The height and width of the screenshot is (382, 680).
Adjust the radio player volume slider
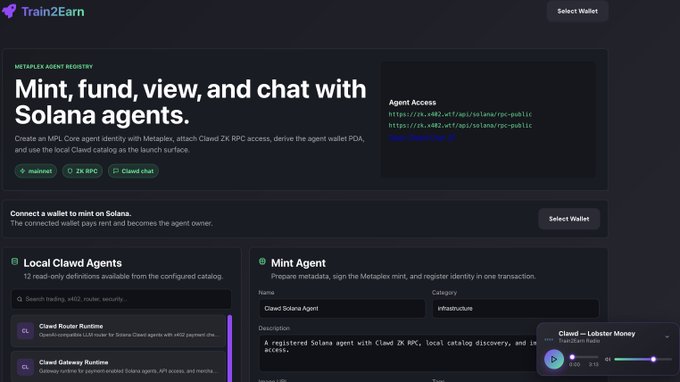643,359
